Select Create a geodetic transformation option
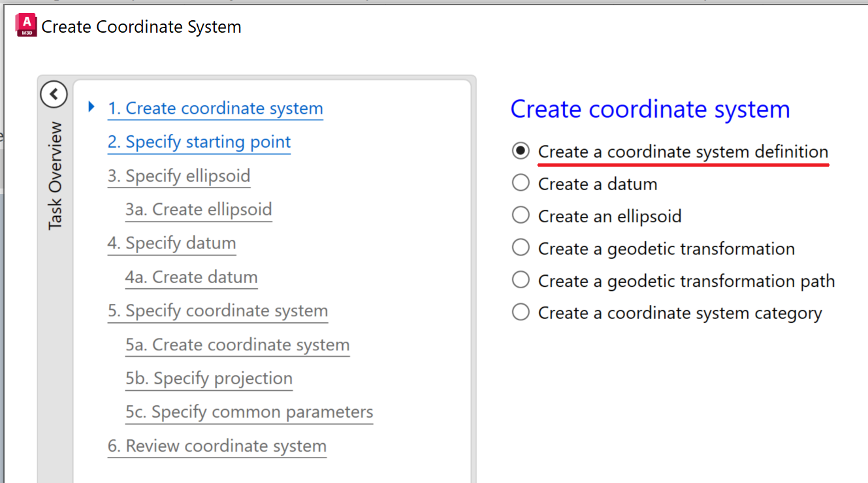The width and height of the screenshot is (868, 483). [521, 248]
